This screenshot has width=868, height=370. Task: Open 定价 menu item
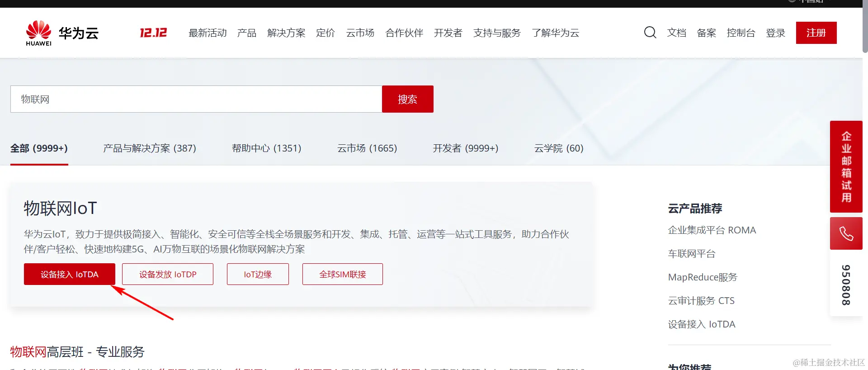point(325,33)
